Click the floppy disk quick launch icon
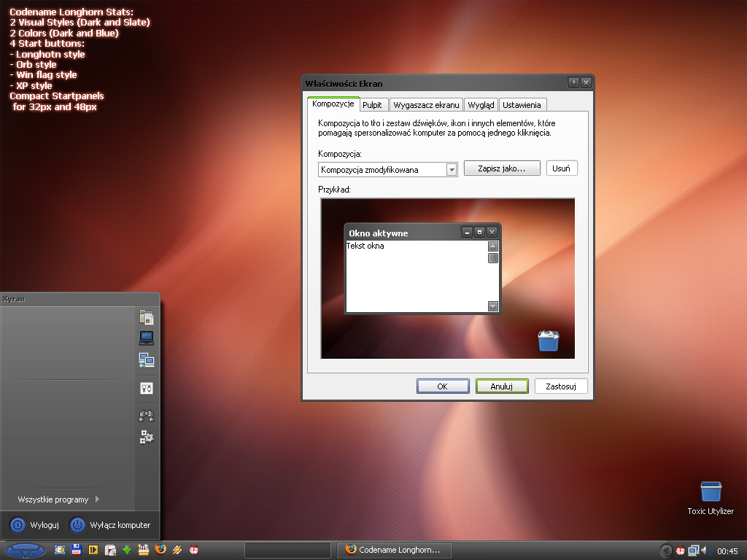This screenshot has height=560, width=747. coord(76,550)
